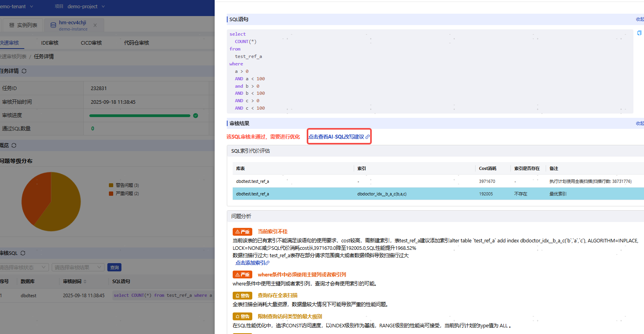This screenshot has height=334, width=644.
Task: Click refresh icon next to 概览
Action: click(14, 145)
